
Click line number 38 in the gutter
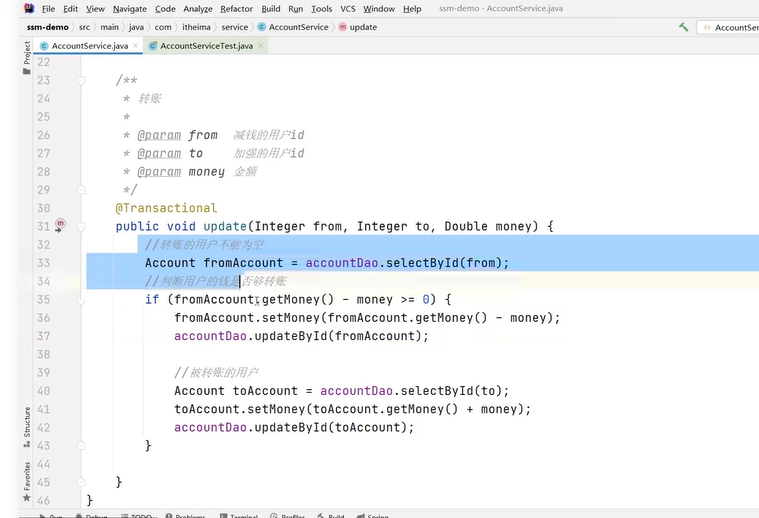pos(44,354)
